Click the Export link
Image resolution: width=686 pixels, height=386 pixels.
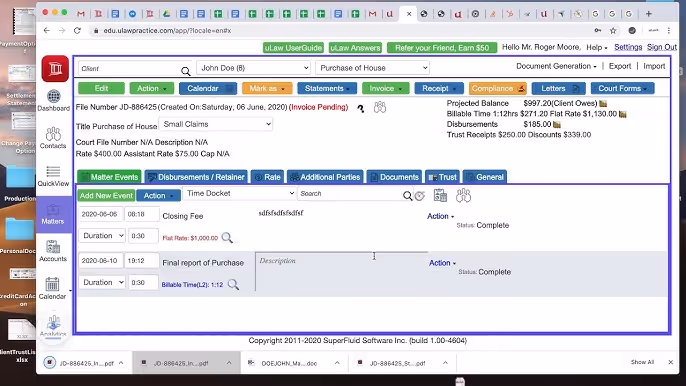tap(620, 66)
